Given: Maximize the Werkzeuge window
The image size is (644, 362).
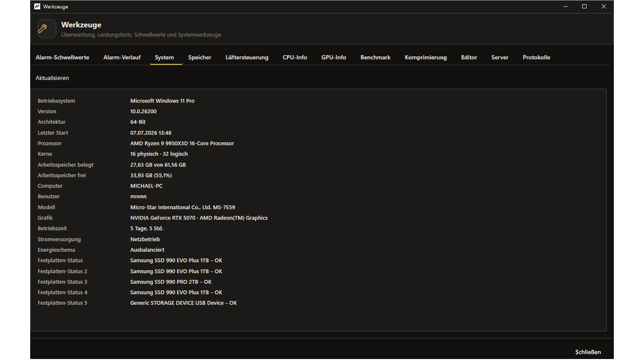Looking at the screenshot, I should click(x=584, y=6).
